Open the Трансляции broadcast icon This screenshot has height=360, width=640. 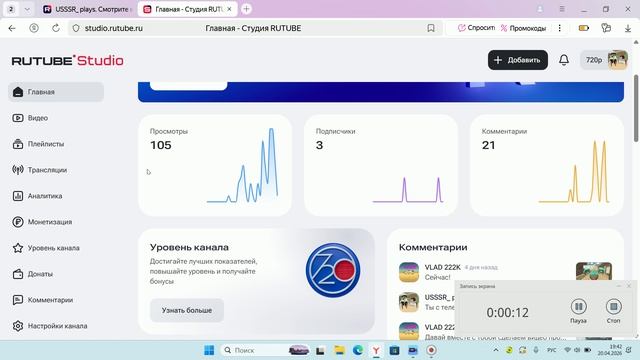point(18,170)
